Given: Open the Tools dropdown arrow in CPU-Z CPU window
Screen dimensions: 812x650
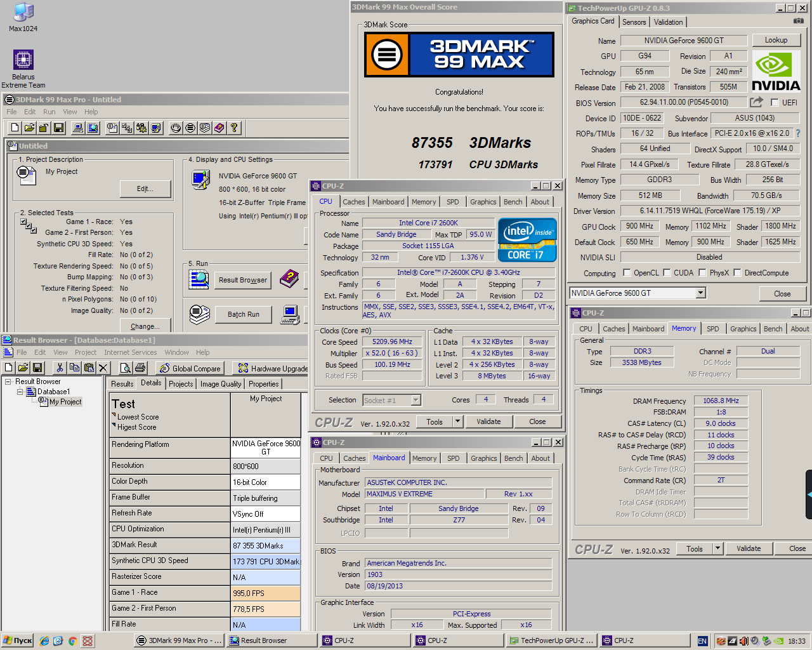Looking at the screenshot, I should 457,421.
